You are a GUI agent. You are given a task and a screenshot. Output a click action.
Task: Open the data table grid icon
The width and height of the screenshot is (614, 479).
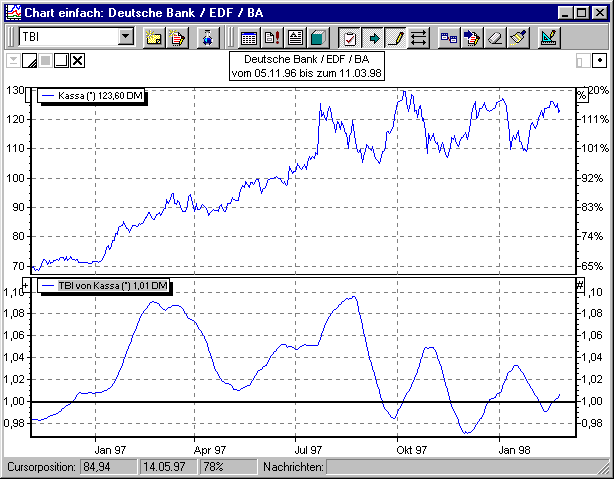point(248,38)
